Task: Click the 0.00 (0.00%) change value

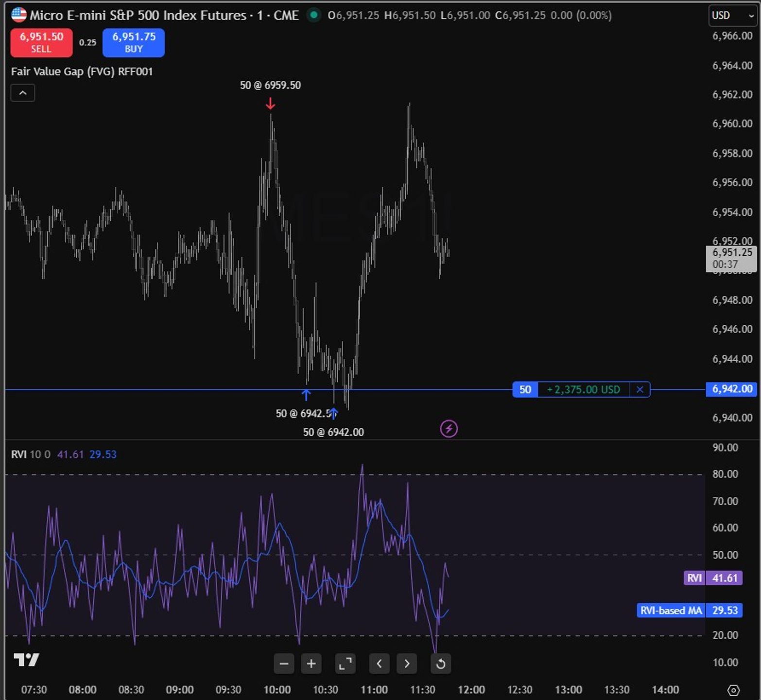Action: click(581, 16)
